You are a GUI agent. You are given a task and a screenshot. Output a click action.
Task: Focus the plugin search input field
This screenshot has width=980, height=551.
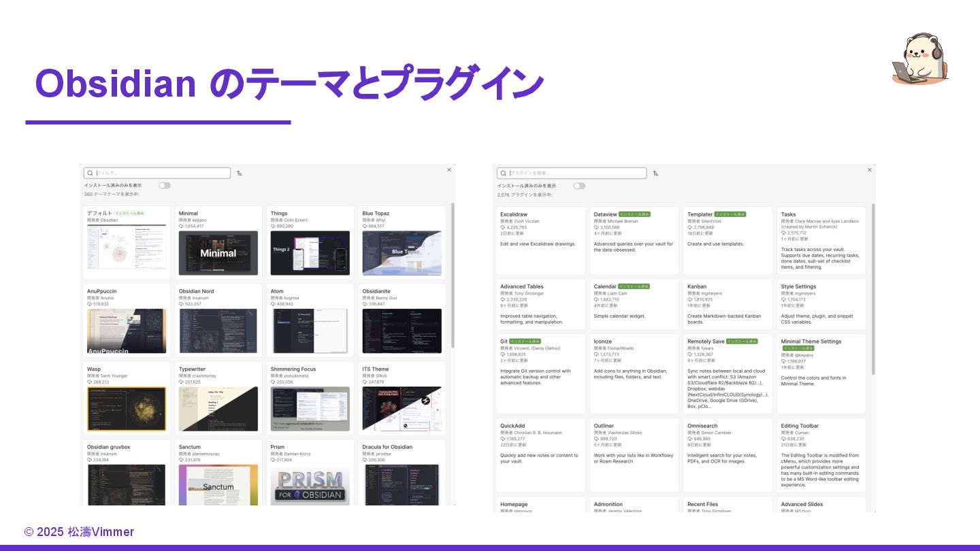coord(572,173)
